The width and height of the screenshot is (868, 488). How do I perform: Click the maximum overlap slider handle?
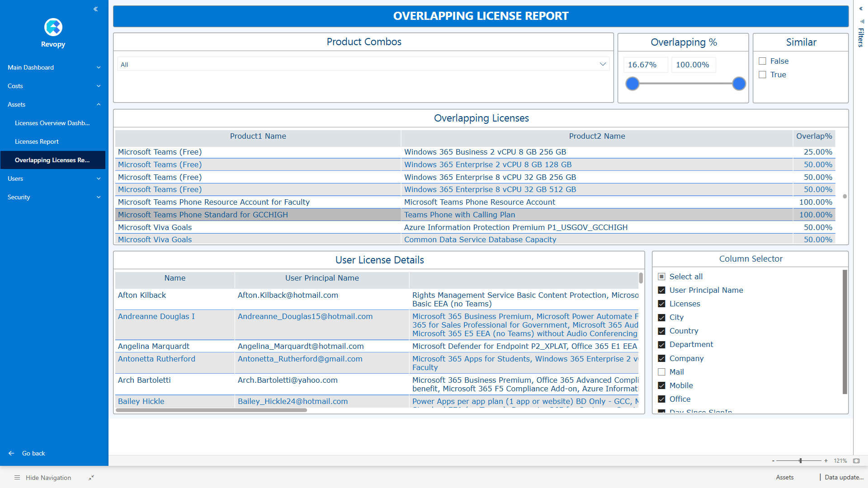coord(739,84)
